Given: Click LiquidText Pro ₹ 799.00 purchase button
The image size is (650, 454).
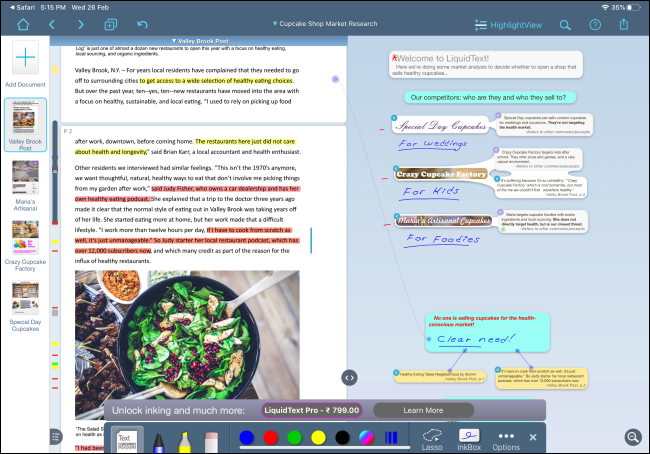Looking at the screenshot, I should (312, 410).
